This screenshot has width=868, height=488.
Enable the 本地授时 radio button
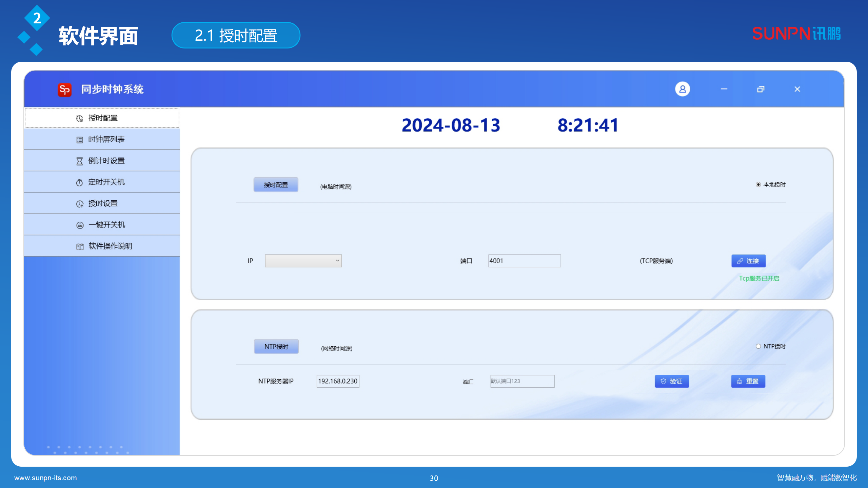tap(758, 185)
